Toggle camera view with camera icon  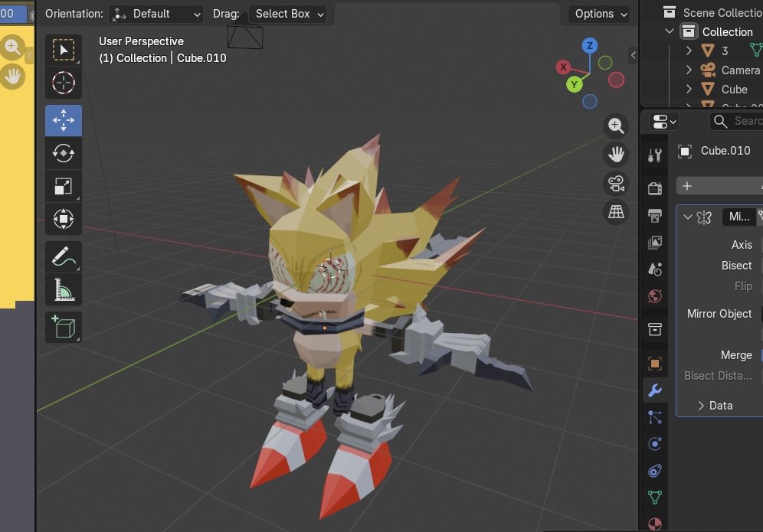616,184
